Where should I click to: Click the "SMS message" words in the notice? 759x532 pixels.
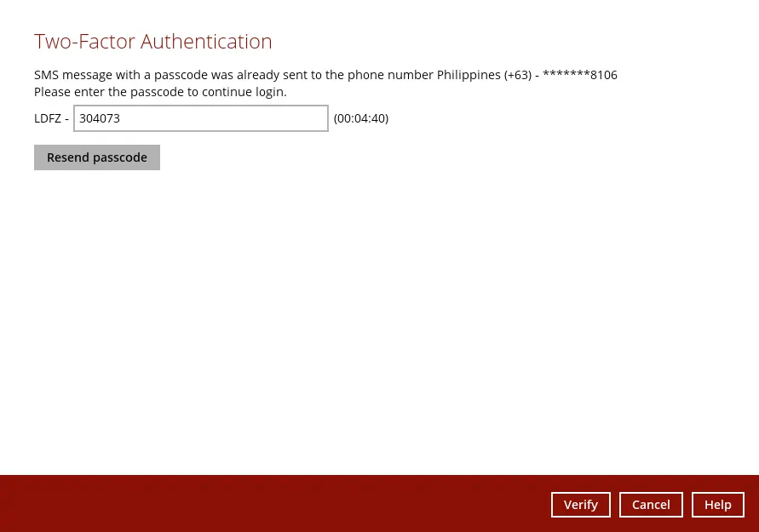(72, 75)
